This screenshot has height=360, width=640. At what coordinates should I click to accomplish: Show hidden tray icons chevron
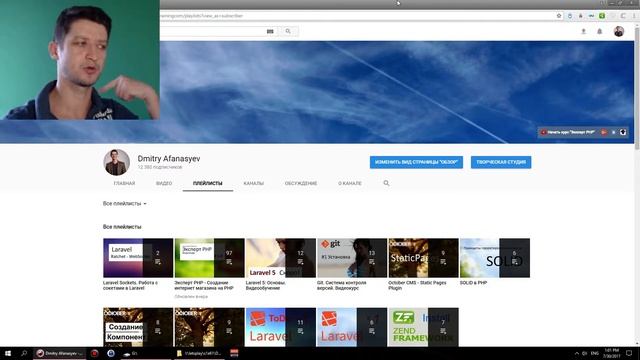pyautogui.click(x=577, y=353)
